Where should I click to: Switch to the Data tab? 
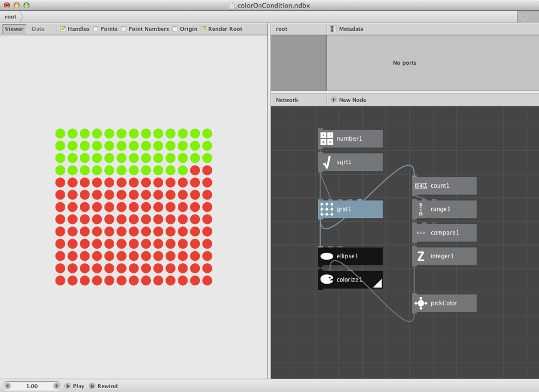(38, 29)
